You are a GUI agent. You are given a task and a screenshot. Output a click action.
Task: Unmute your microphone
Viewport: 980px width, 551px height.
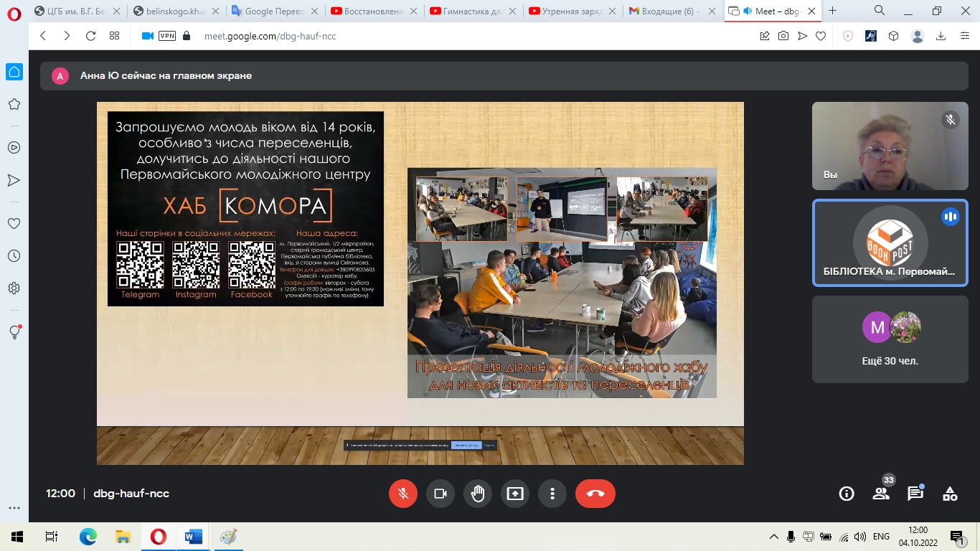click(403, 494)
